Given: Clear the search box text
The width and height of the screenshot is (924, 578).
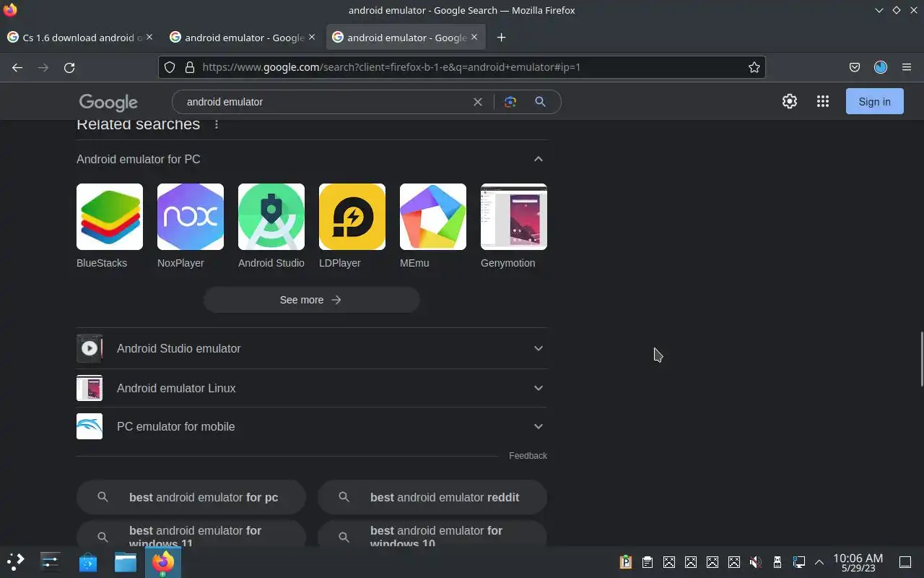Looking at the screenshot, I should pos(478,102).
